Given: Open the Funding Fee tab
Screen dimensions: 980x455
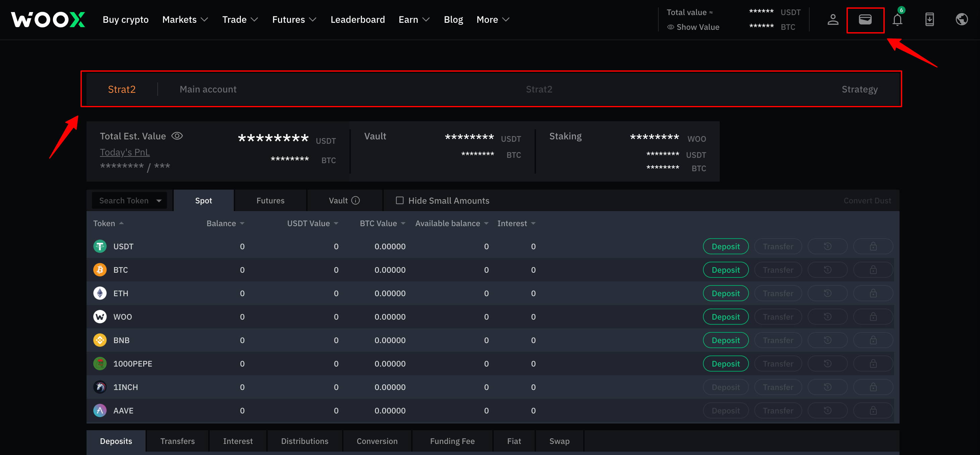Looking at the screenshot, I should click(452, 441).
